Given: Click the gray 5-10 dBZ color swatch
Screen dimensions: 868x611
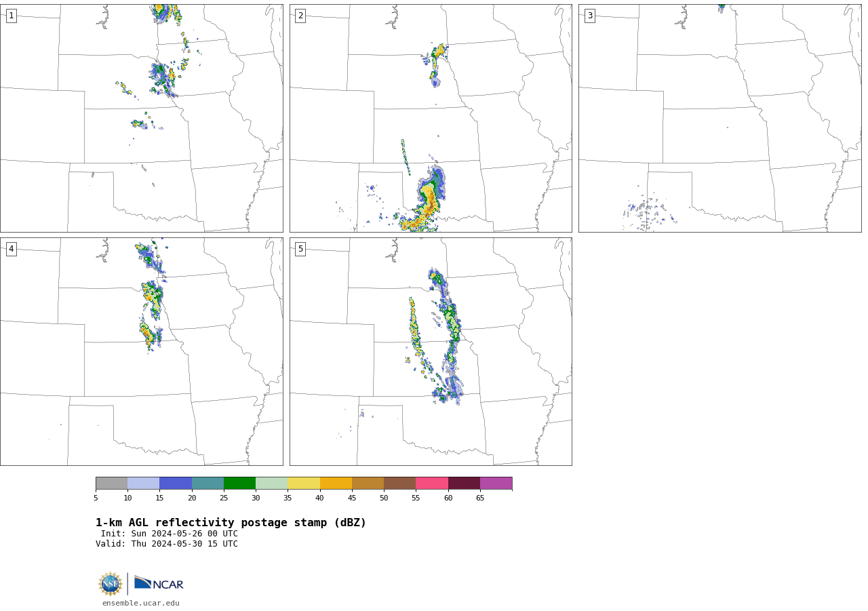Looking at the screenshot, I should click(111, 484).
